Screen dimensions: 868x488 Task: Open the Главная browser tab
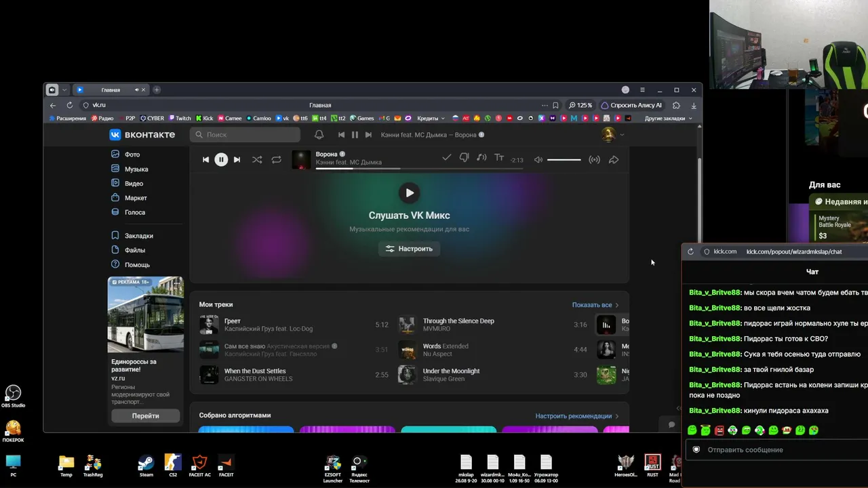(x=111, y=90)
